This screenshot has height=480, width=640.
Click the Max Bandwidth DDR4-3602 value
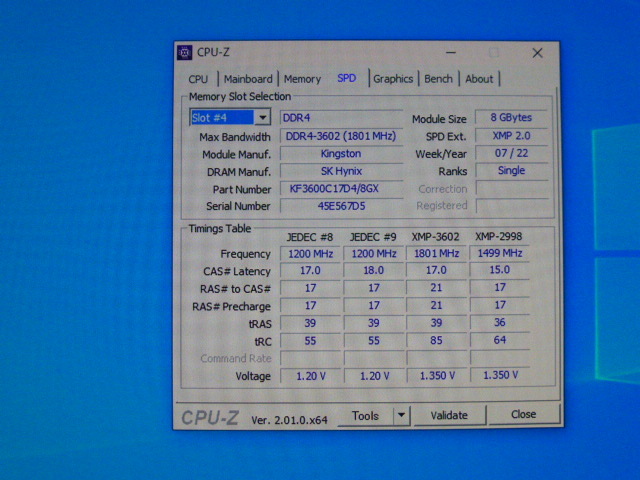pos(341,136)
